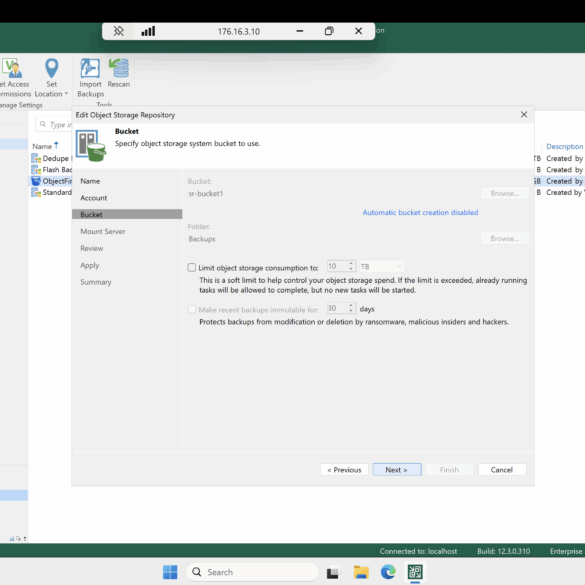This screenshot has height=585, width=585.
Task: Click the Finish button
Action: pyautogui.click(x=449, y=469)
